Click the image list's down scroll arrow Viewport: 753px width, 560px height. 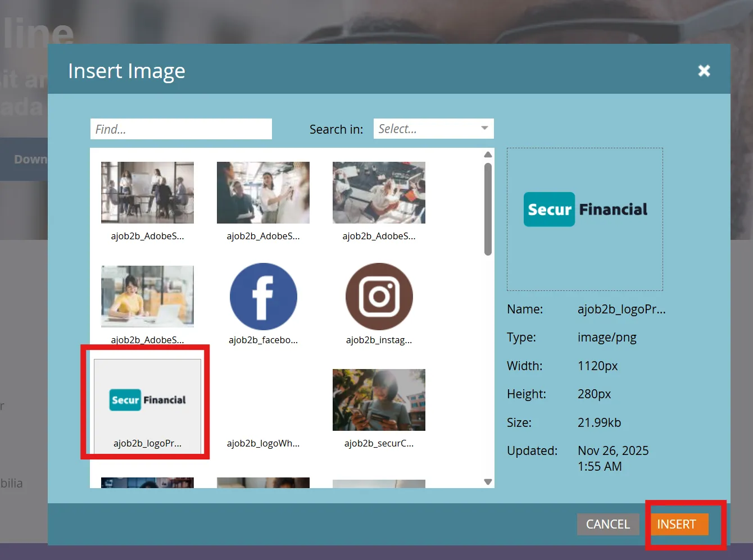(x=488, y=482)
